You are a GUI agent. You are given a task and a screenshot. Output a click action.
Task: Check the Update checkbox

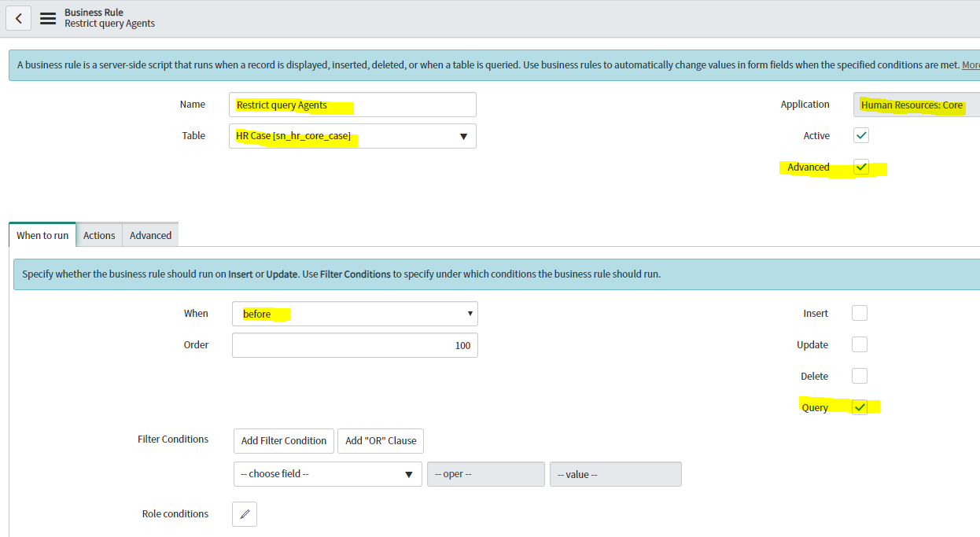(859, 344)
